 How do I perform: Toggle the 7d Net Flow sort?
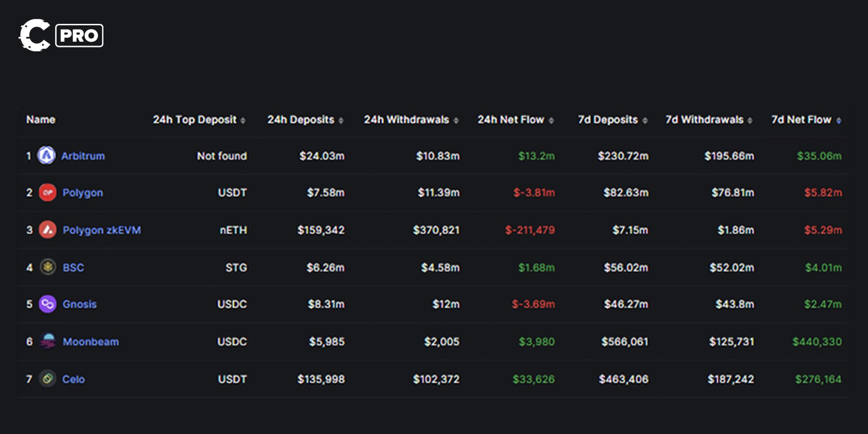pos(838,121)
